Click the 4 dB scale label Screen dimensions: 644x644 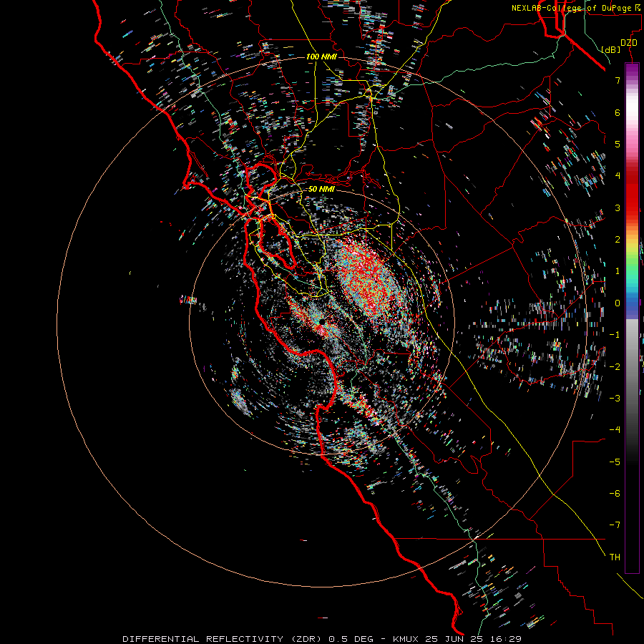click(x=618, y=176)
